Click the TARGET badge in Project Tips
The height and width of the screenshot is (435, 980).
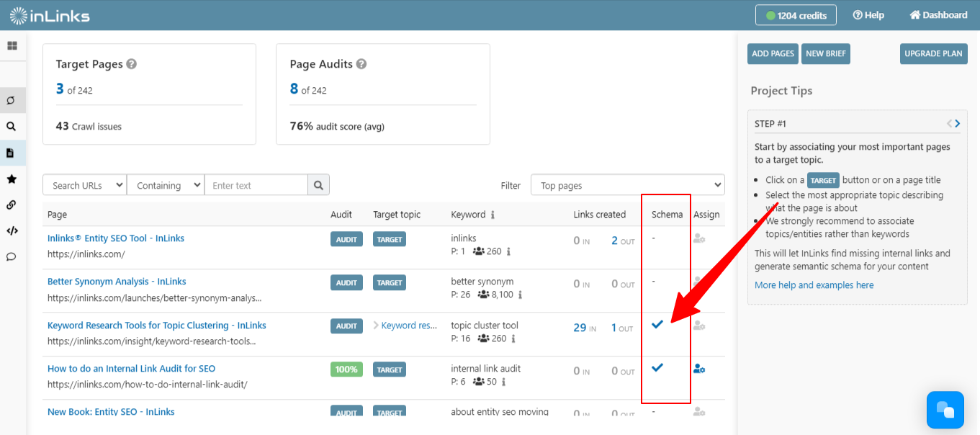point(823,180)
